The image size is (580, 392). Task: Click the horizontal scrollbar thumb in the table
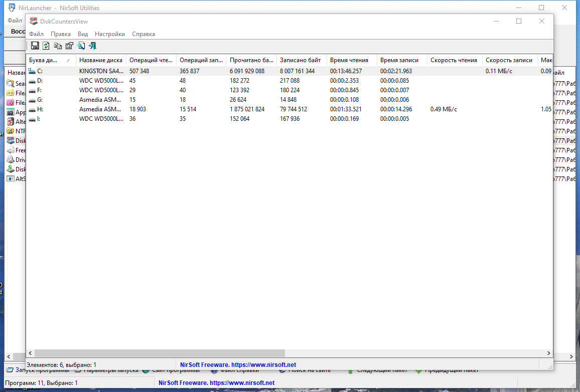pos(160,353)
